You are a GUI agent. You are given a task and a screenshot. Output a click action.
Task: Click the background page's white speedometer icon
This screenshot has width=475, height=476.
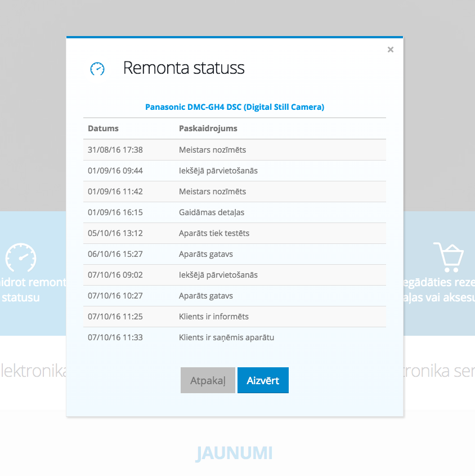pos(21,257)
